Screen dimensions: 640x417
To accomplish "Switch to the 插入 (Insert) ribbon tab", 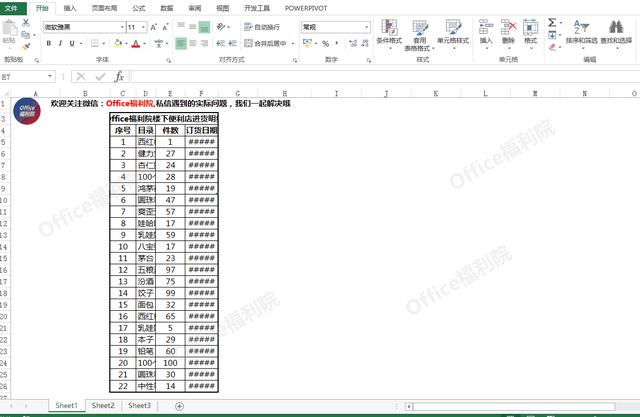I will pos(69,7).
